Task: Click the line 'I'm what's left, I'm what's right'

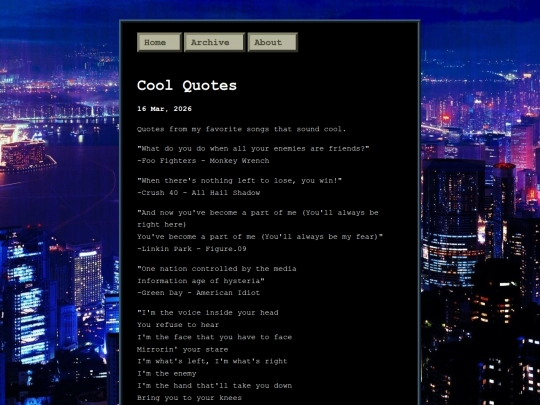Action: click(212, 362)
